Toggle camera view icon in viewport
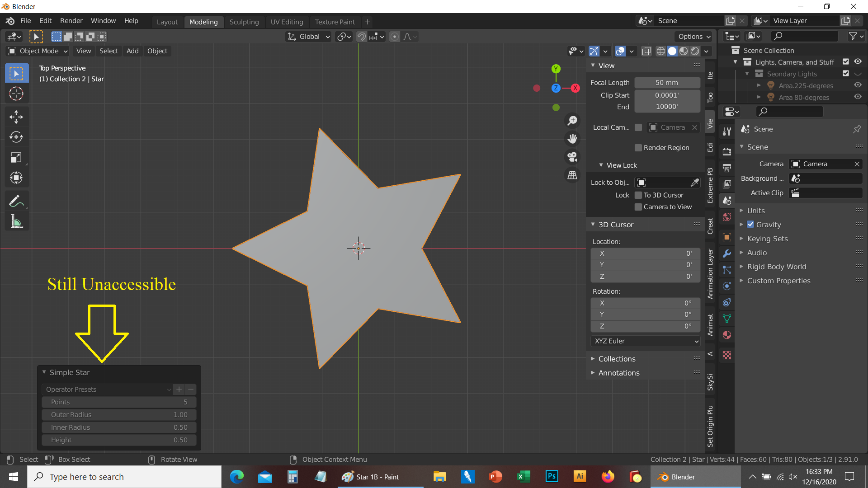Viewport: 868px width, 488px height. point(572,157)
